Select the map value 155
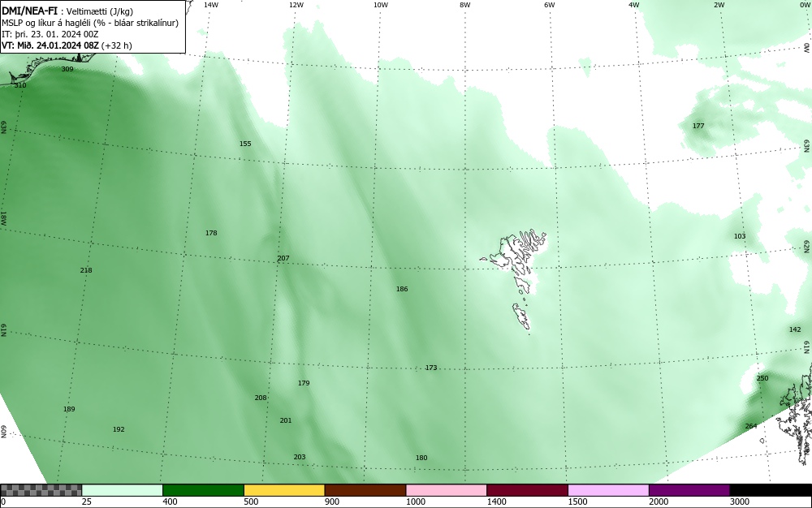Viewport: 812px width, 508px height. pyautogui.click(x=245, y=144)
